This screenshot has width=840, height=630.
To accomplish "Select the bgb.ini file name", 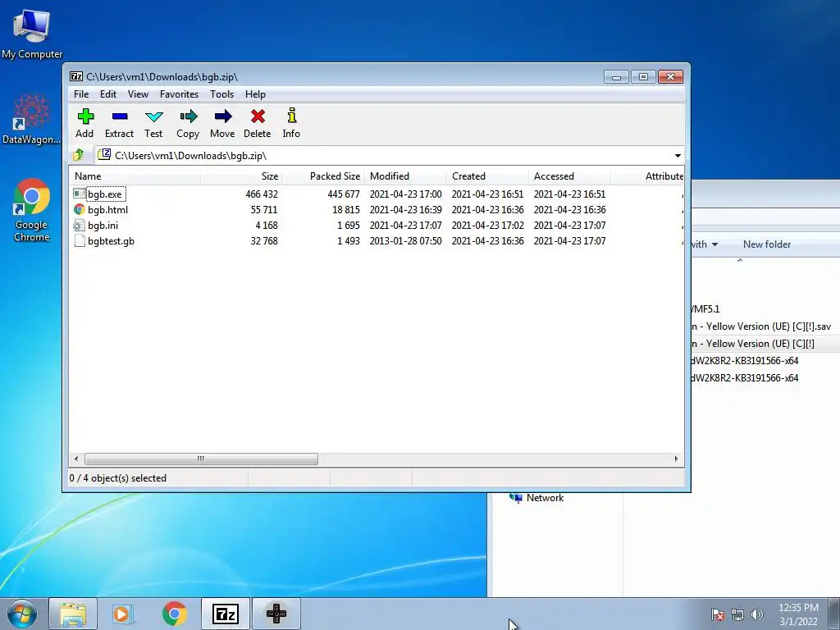I will (103, 225).
